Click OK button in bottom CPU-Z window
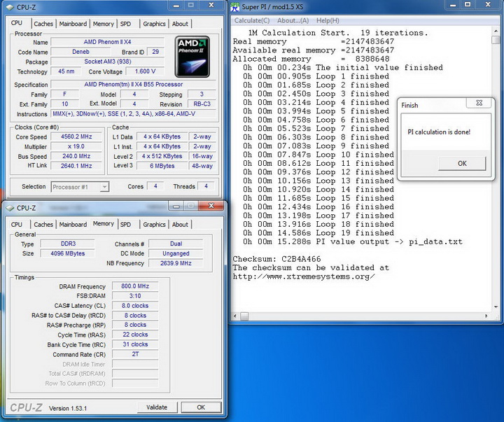Viewport: 504px width, 422px height. (x=201, y=407)
